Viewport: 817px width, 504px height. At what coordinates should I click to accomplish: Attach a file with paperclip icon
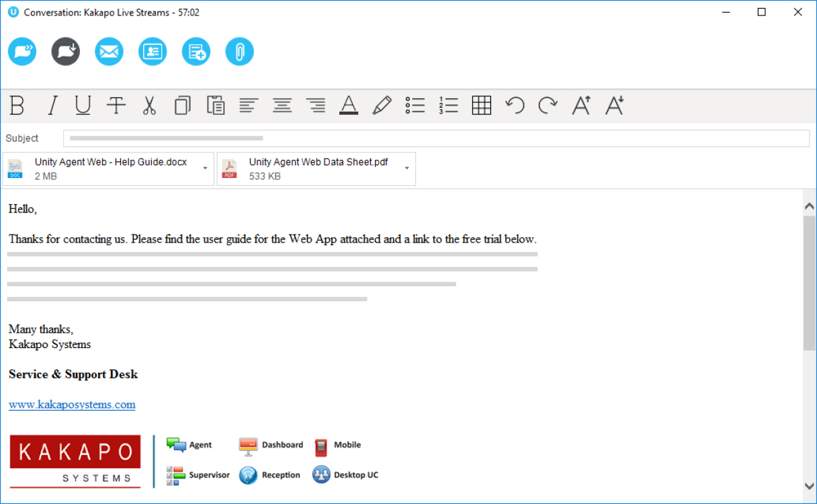click(239, 52)
